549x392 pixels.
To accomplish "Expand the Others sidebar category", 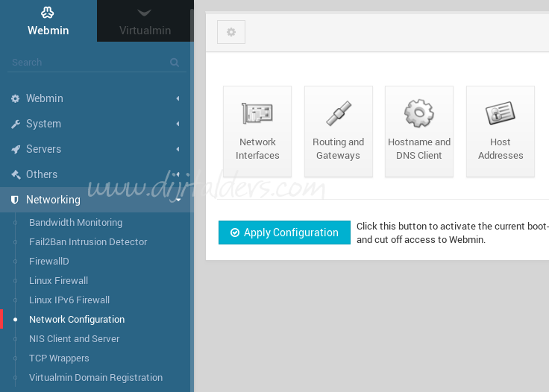I will click(41, 174).
